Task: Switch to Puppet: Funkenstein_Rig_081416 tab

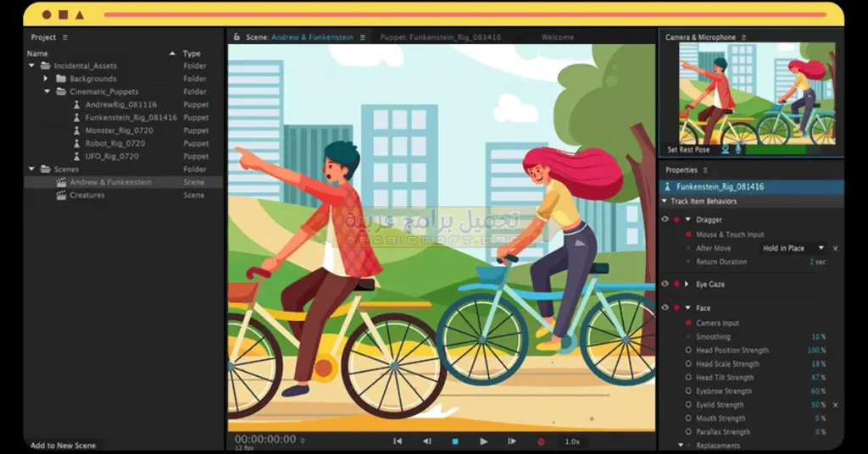Action: coord(440,37)
